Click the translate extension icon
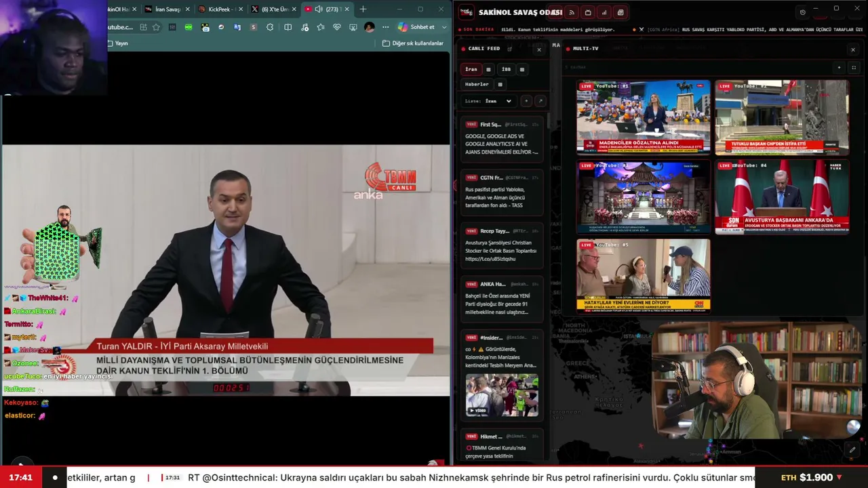The image size is (868, 488). pyautogui.click(x=237, y=27)
